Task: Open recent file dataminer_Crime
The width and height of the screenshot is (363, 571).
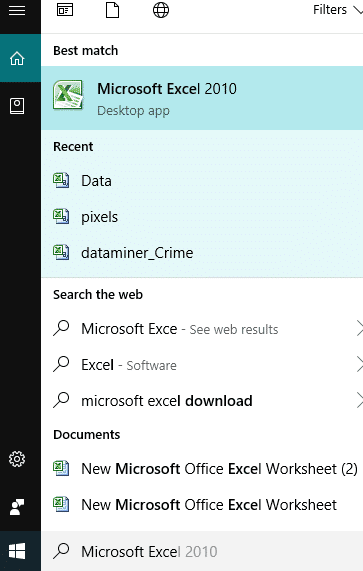Action: click(202, 253)
